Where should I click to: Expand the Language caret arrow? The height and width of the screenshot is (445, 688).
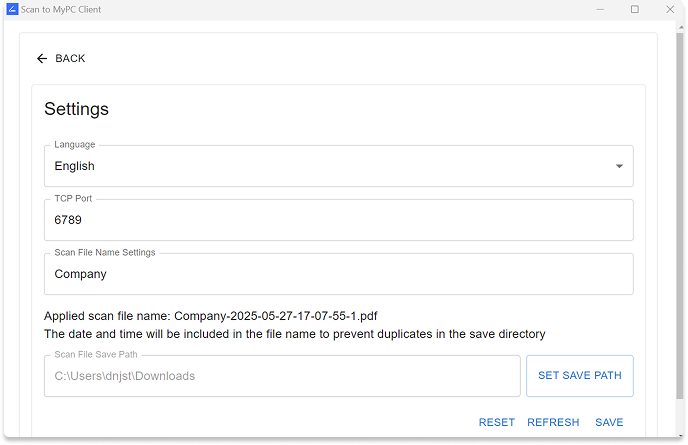pos(619,166)
